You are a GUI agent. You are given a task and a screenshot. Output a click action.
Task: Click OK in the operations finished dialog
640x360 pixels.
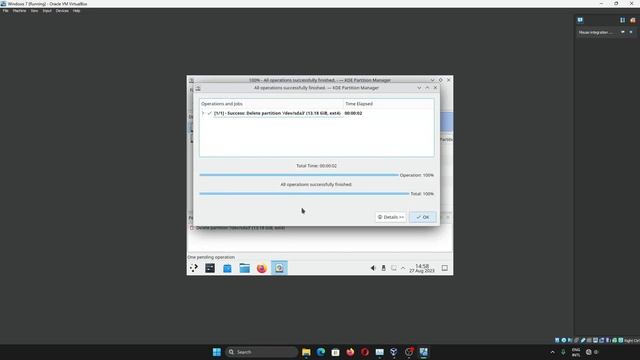coord(422,217)
